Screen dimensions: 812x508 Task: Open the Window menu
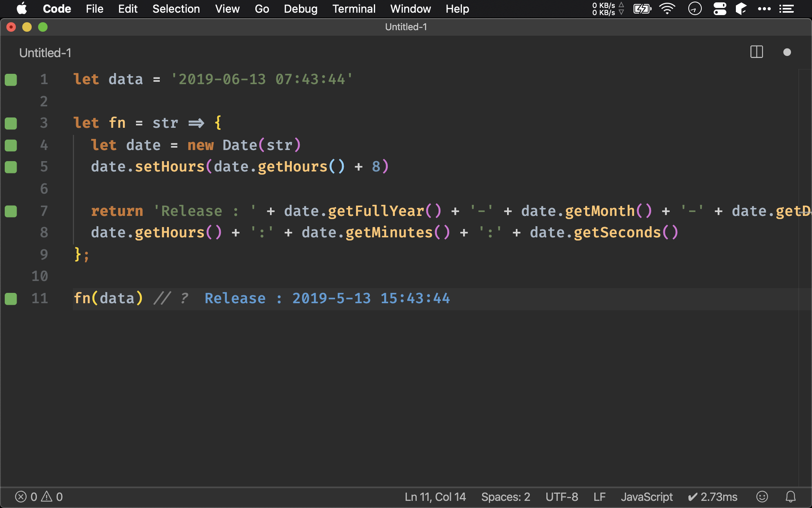point(410,9)
